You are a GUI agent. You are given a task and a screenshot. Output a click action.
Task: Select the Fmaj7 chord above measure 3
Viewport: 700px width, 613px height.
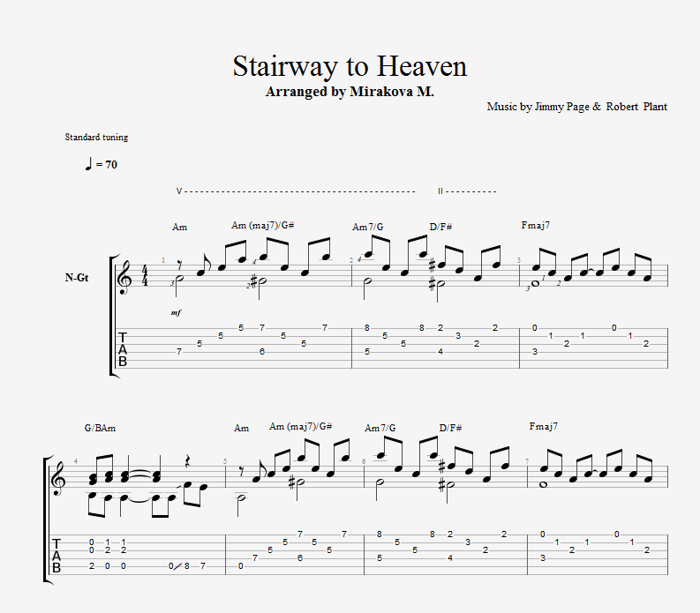[x=535, y=225]
